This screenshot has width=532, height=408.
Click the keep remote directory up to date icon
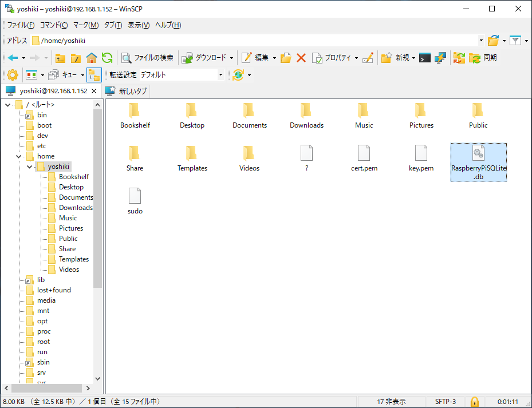[238, 75]
